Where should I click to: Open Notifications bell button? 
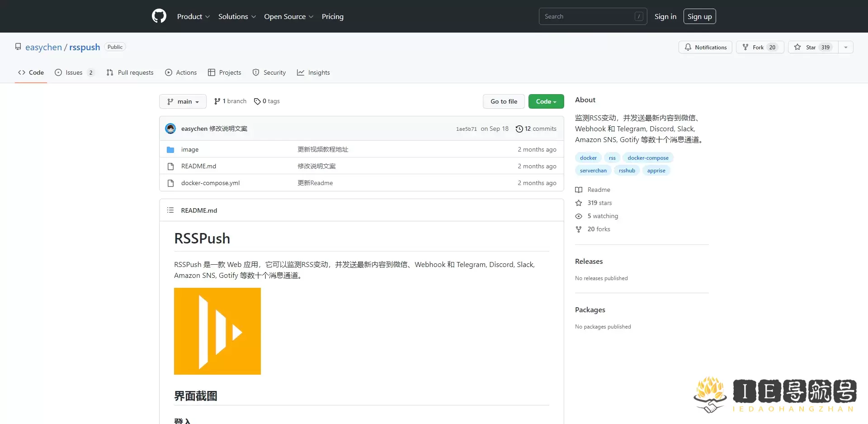pos(705,48)
